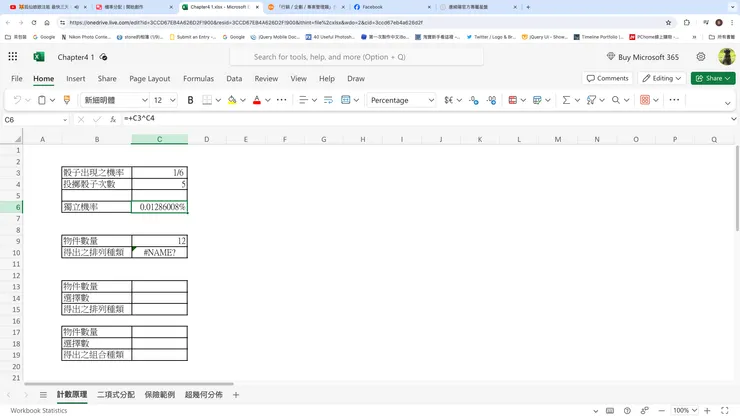Image resolution: width=740 pixels, height=416 pixels.
Task: Click the accounting currency format icon
Action: (448, 100)
